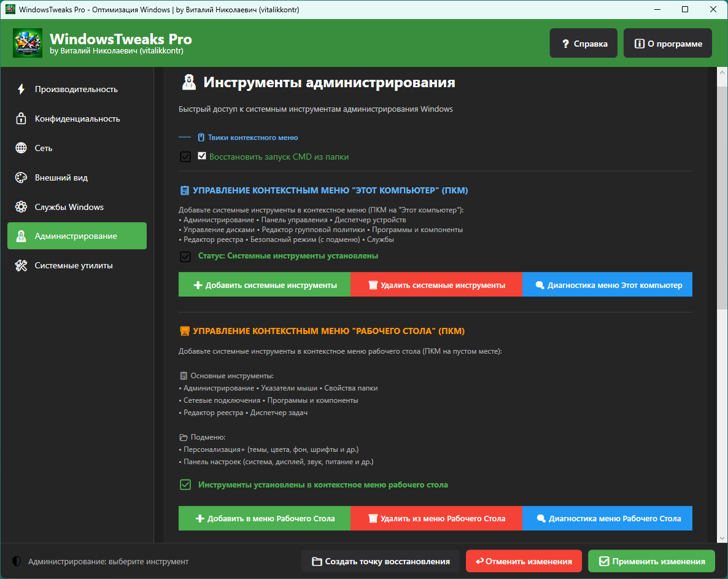
Task: Open the Администрирование sidebar section
Action: (77, 236)
